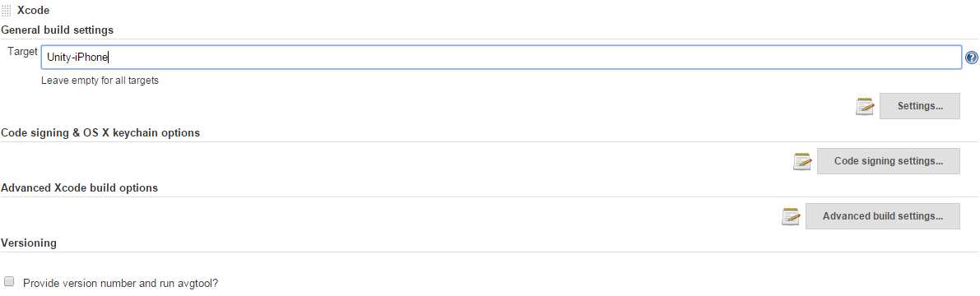Viewport: 980px width, 296px height.
Task: Grab the drag handle next to Xcode title
Action: (x=7, y=11)
